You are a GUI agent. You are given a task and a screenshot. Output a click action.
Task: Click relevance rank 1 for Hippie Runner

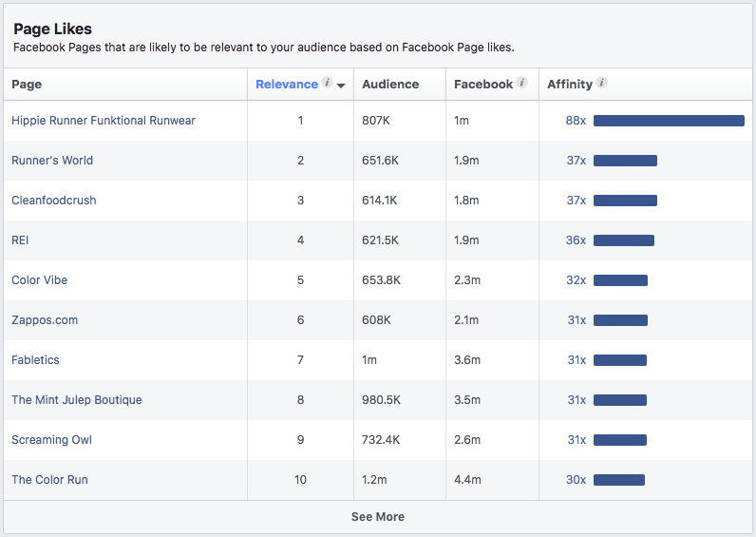pos(300,121)
